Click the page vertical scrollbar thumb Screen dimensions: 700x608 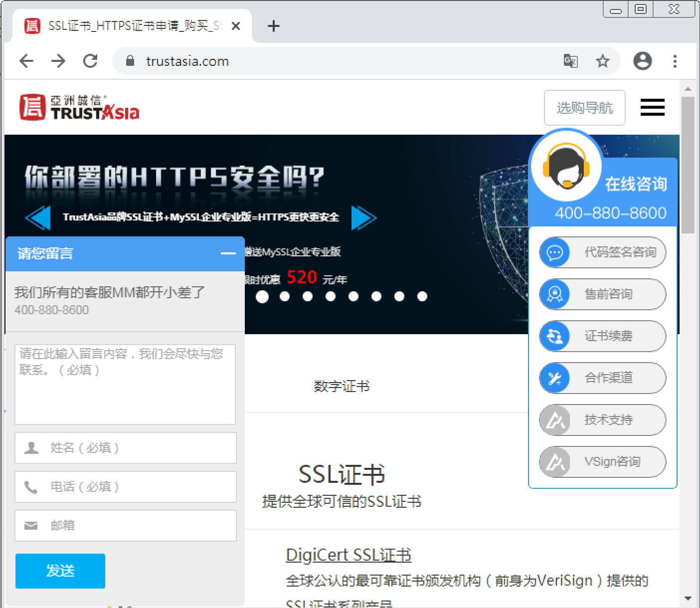[x=688, y=165]
